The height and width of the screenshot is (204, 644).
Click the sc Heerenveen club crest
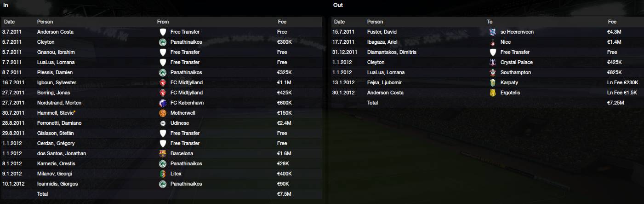tap(492, 32)
